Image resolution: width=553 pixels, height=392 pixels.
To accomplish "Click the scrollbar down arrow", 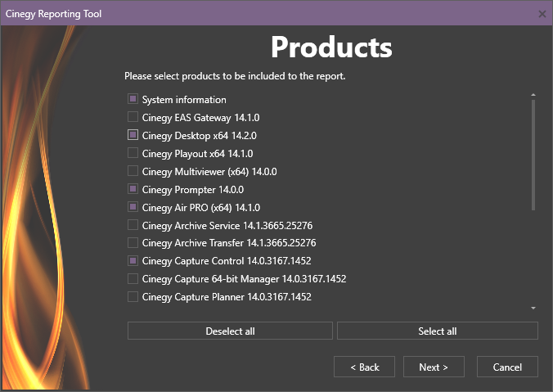I will [x=533, y=308].
